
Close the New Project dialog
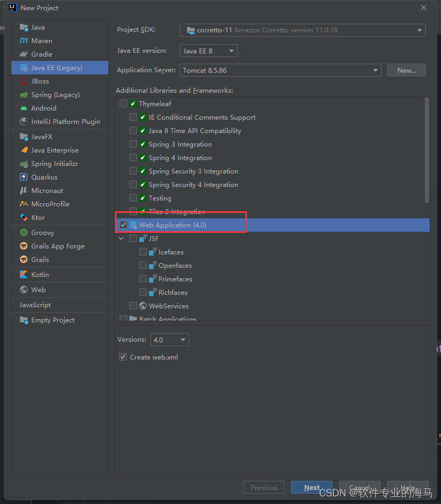[424, 8]
